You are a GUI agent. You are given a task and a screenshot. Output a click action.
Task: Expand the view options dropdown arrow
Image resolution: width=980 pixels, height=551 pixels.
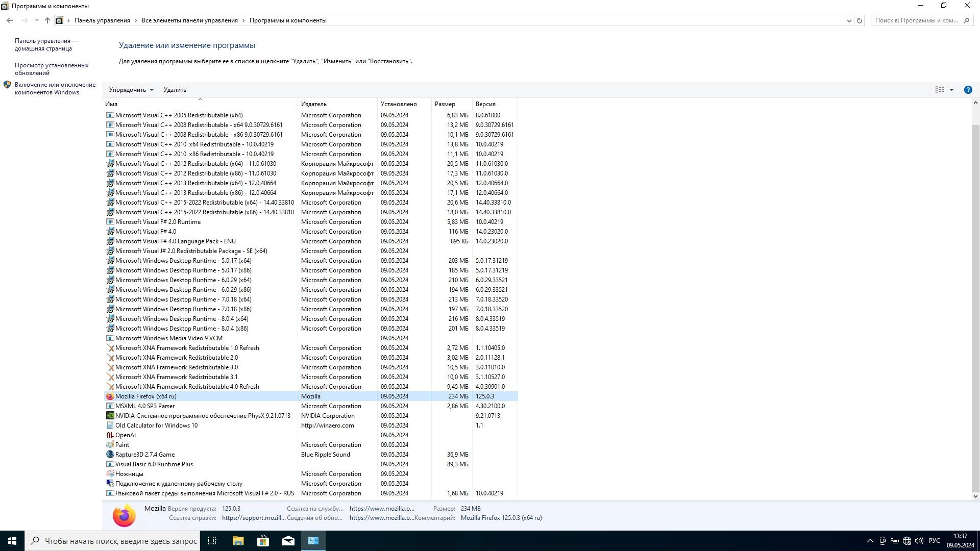point(951,90)
